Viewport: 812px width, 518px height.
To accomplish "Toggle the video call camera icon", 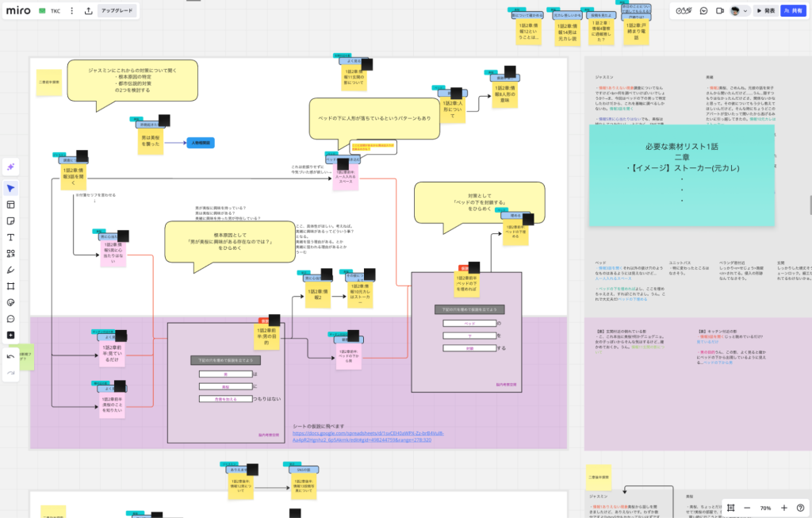I will coord(720,10).
